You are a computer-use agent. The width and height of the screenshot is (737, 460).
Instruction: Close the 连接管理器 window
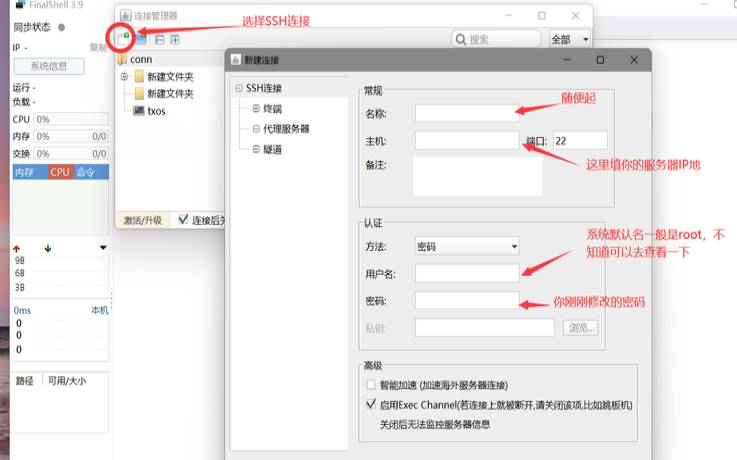[x=575, y=16]
